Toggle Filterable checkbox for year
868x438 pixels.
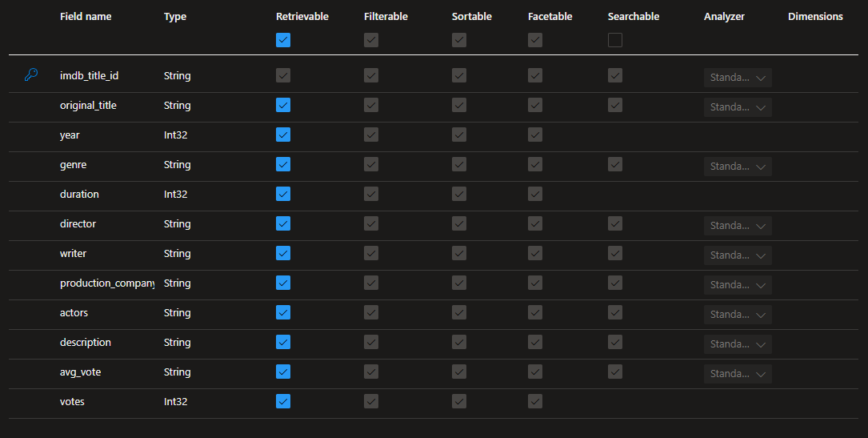(x=371, y=135)
